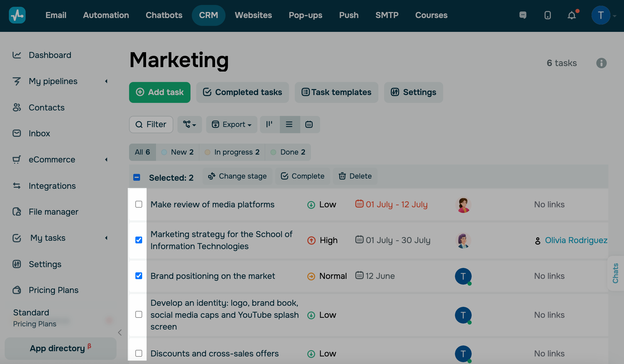Collapse the sidebar with the chevron arrow
624x364 pixels.
120,332
